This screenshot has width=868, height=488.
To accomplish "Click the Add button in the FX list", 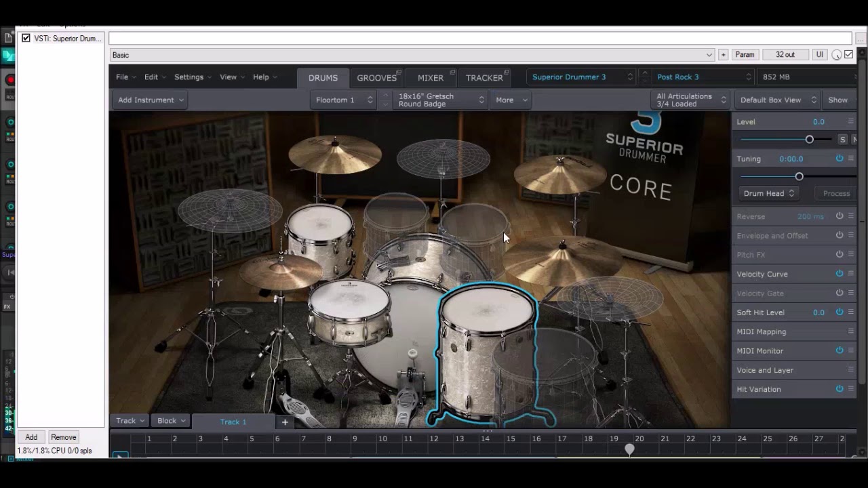I will pos(31,437).
